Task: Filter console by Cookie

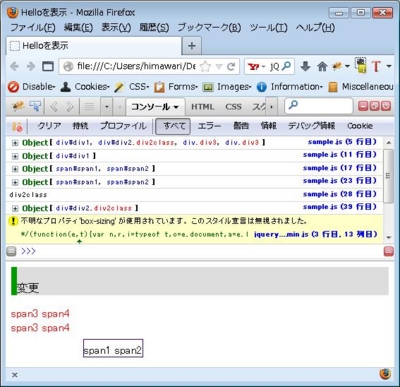Action: pyautogui.click(x=360, y=126)
